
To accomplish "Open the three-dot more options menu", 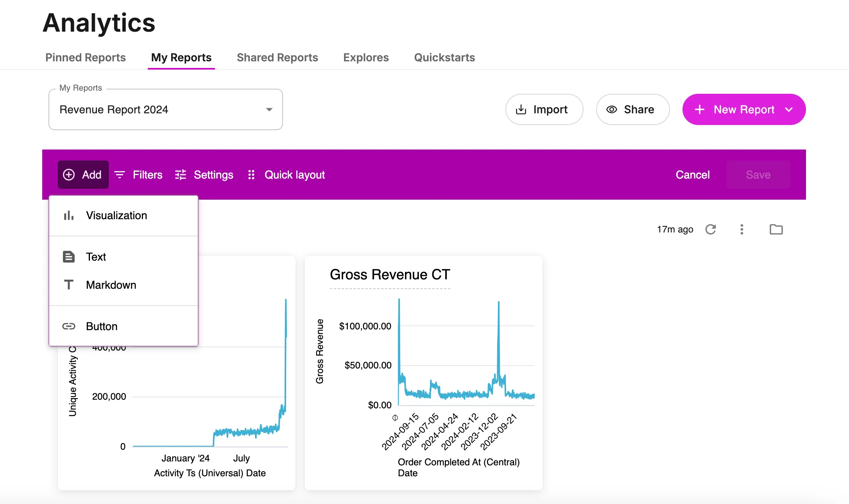I will click(742, 229).
